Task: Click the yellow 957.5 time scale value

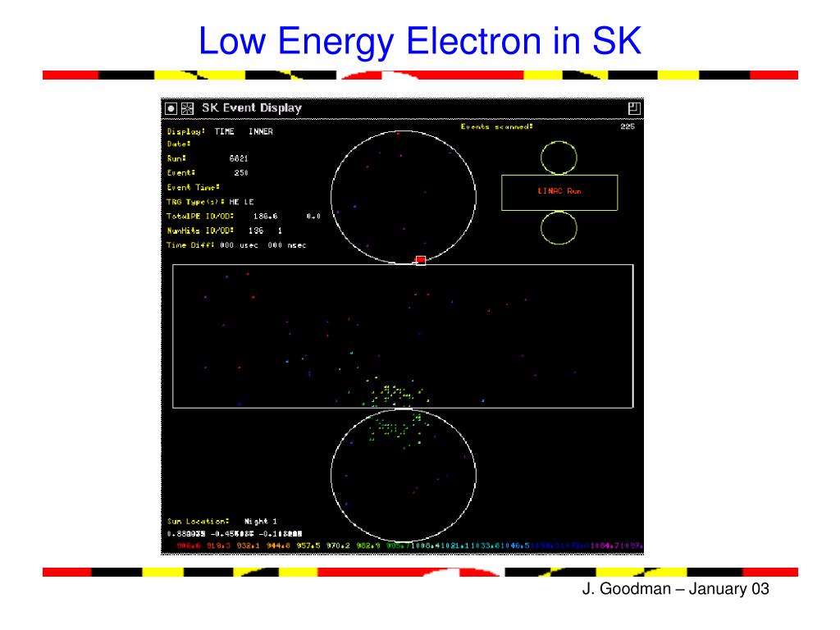Action: tap(308, 546)
